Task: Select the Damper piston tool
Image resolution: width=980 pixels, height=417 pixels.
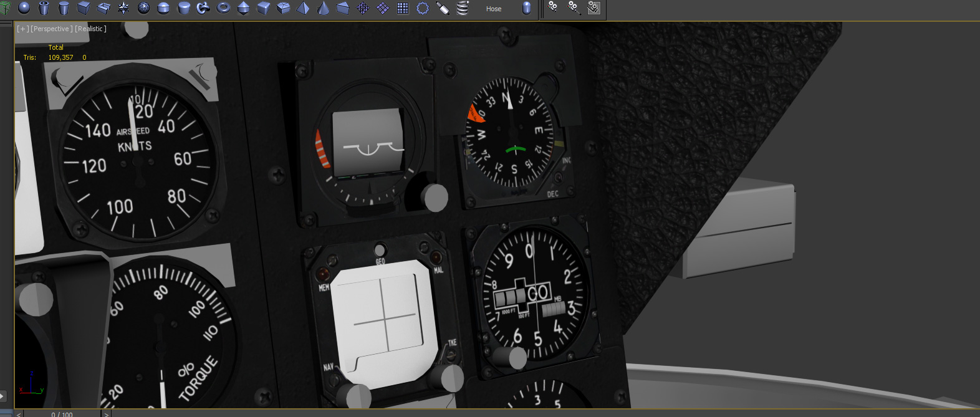Action: [443, 8]
